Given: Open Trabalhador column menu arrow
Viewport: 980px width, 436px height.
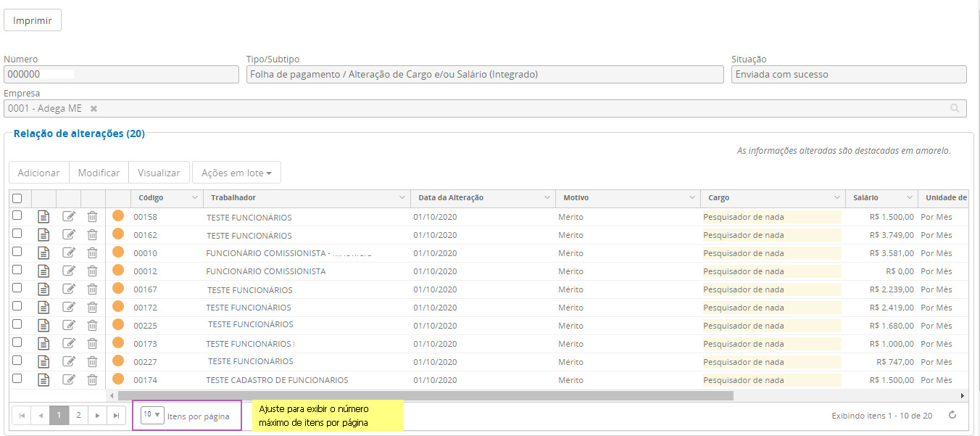Looking at the screenshot, I should pos(402,198).
